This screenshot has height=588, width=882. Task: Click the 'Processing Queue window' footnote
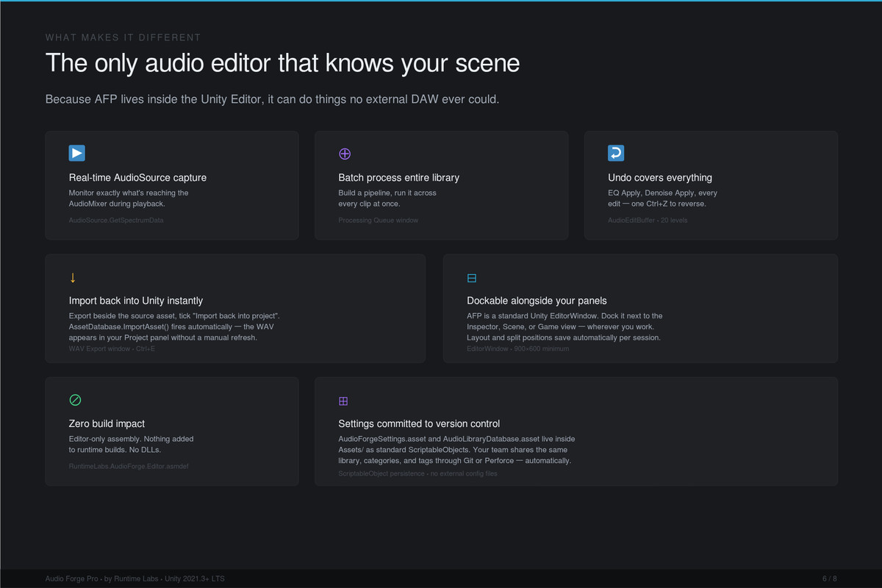tap(379, 220)
